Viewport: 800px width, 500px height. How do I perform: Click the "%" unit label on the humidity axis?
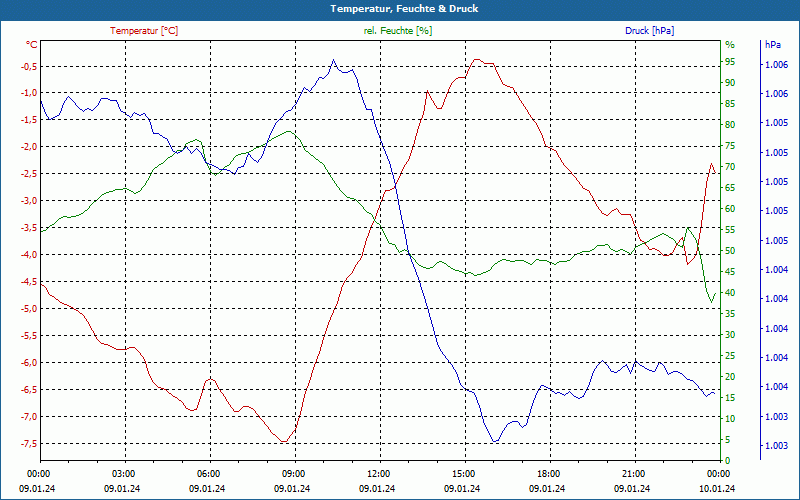click(x=730, y=45)
